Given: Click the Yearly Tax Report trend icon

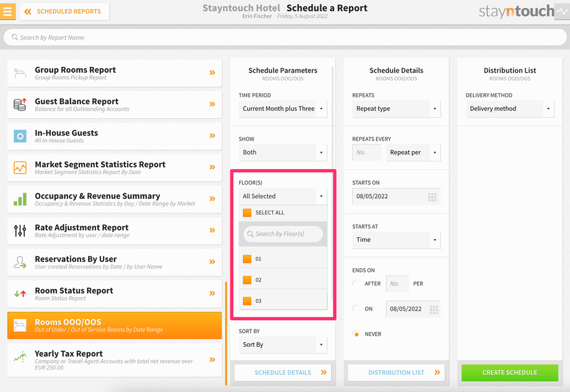Looking at the screenshot, I should 20,357.
